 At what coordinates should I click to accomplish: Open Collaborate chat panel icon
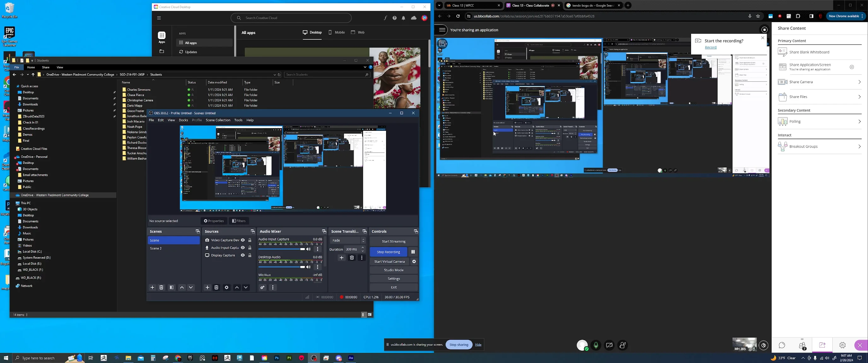[x=782, y=345]
